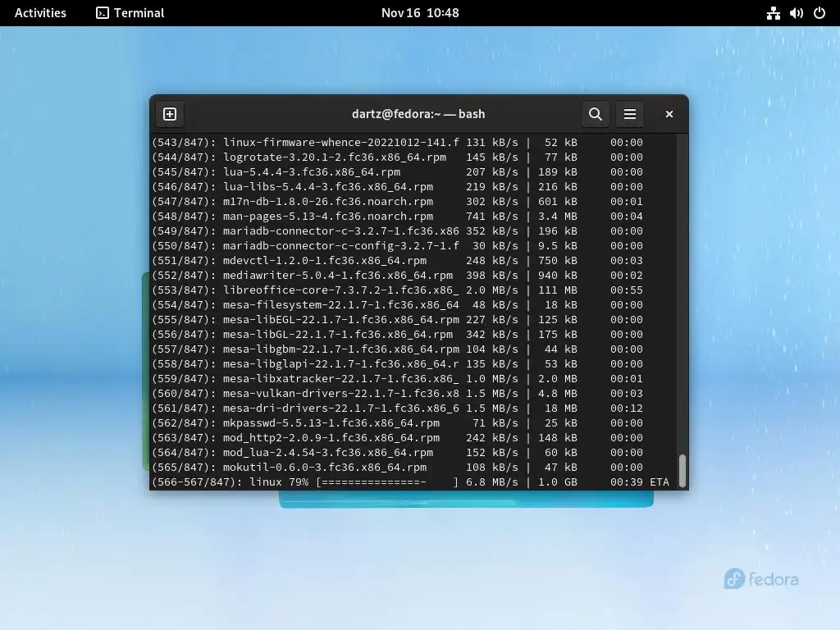840x630 pixels.
Task: Click the power icon in top bar
Action: pos(819,13)
